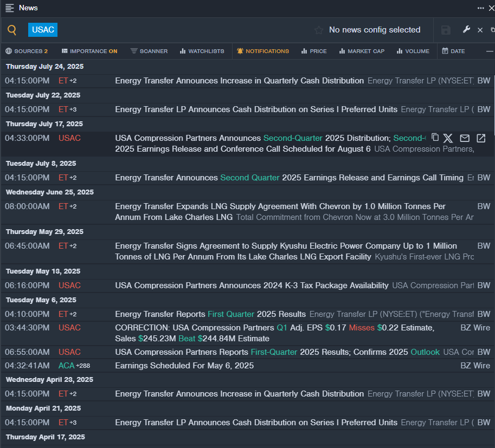Open the three-dots panel options menu
Viewport: 495px width, 448px height.
(x=480, y=8)
